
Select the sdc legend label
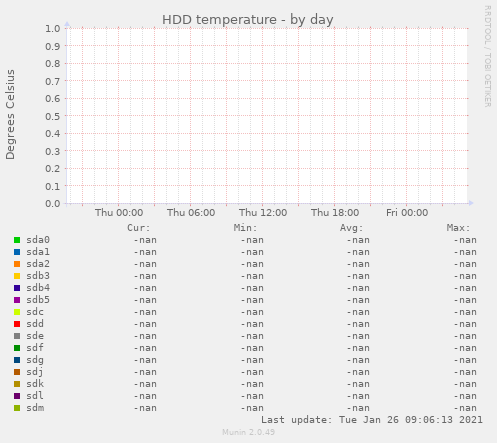(x=35, y=312)
